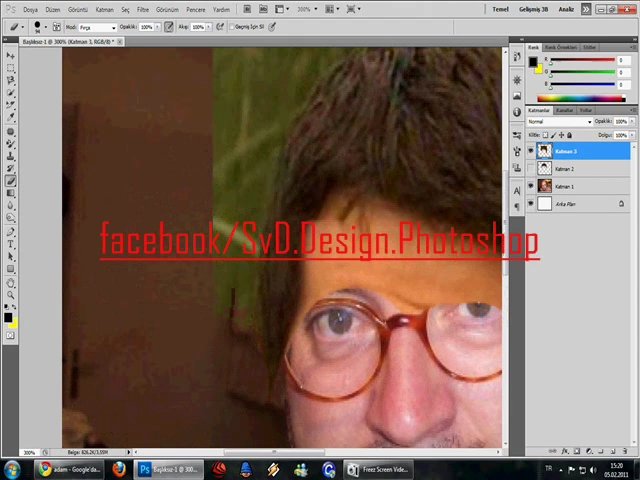Screen dimensions: 640x480
Task: Select the Move tool
Action: click(11, 55)
